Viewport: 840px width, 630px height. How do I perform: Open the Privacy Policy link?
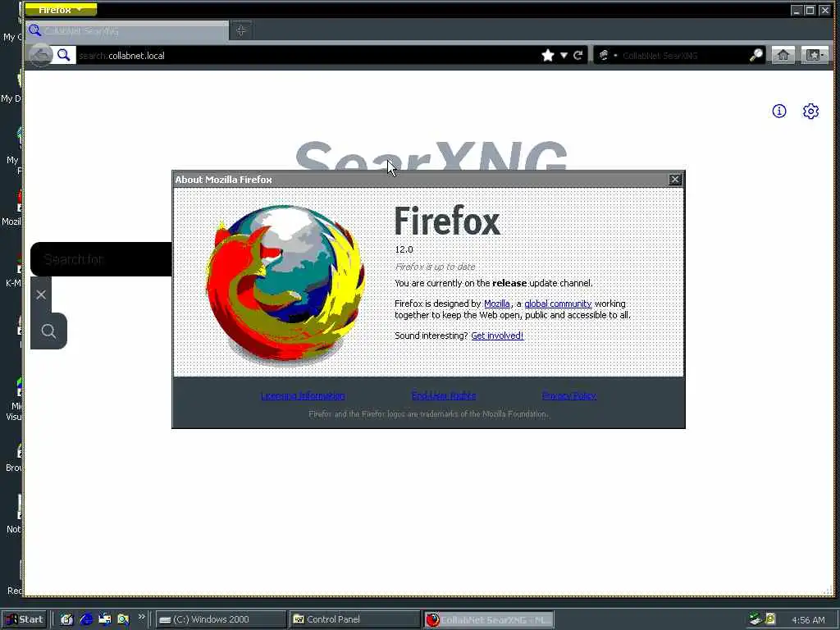(569, 396)
